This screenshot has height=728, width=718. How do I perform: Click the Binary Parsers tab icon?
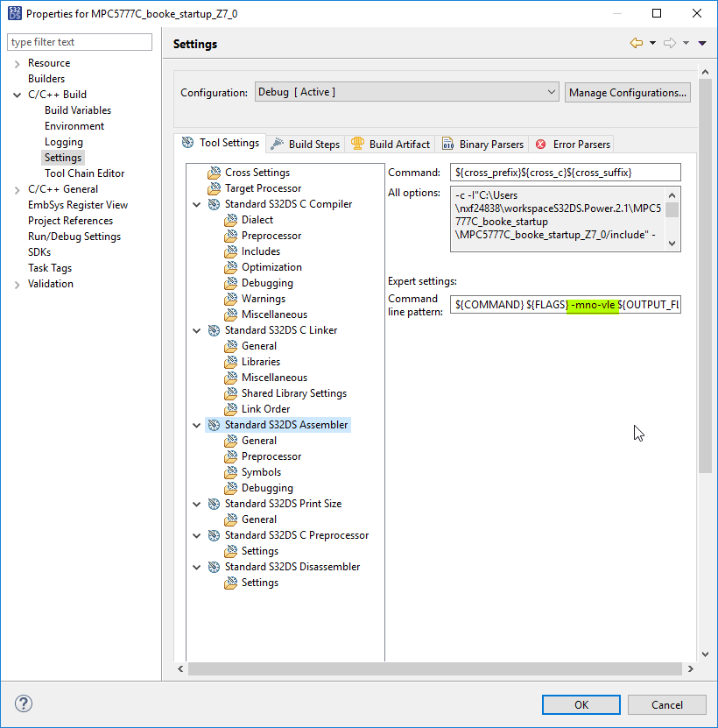[447, 144]
